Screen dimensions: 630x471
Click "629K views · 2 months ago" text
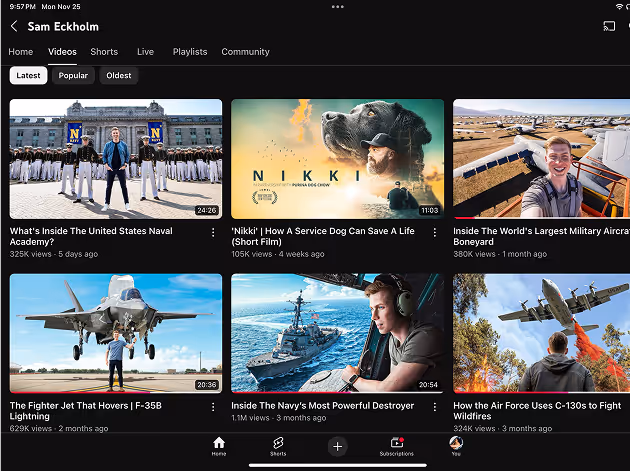59,428
